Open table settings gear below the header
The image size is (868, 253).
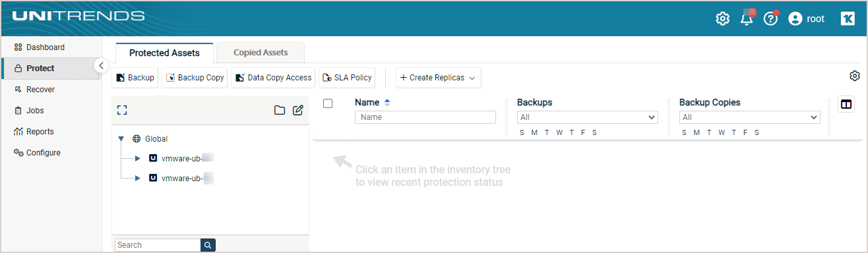click(x=855, y=76)
